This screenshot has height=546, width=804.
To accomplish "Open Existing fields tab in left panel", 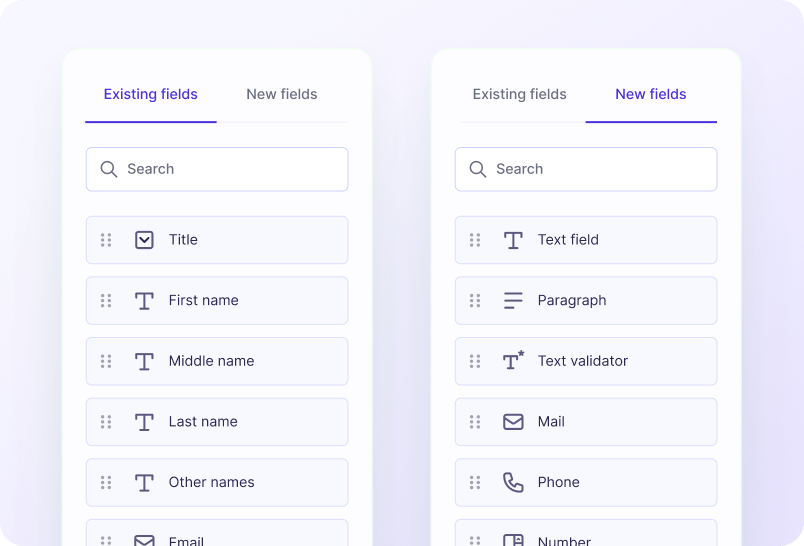I will 151,95.
